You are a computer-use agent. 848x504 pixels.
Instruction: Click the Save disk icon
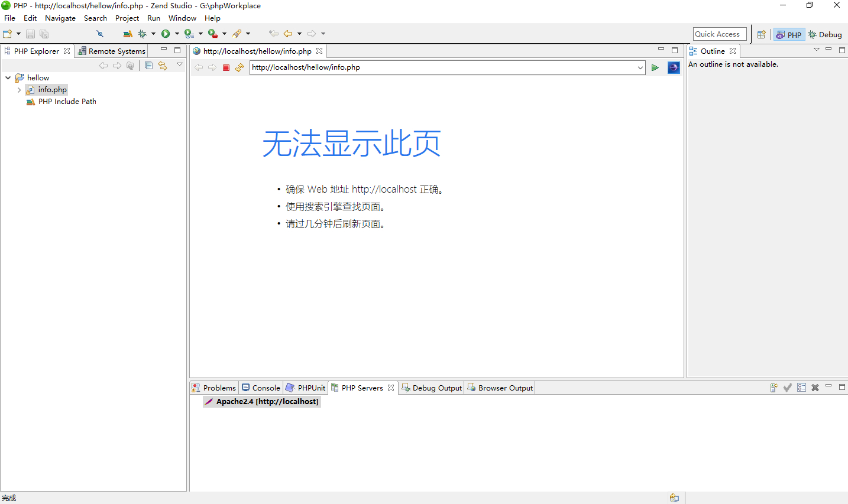pos(30,34)
